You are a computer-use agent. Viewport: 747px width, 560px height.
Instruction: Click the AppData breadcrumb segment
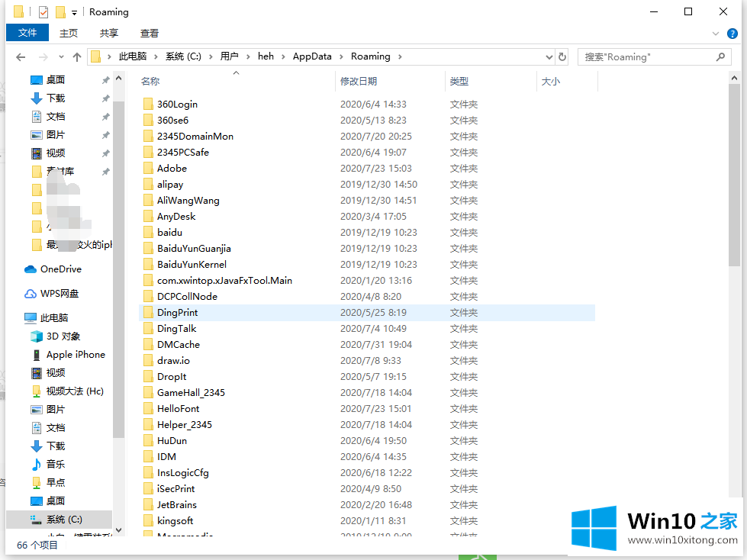point(312,56)
